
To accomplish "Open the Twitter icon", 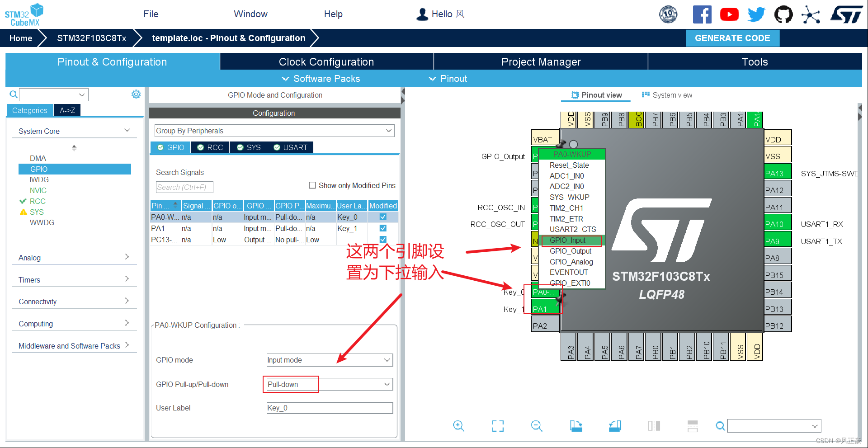I will (x=756, y=14).
